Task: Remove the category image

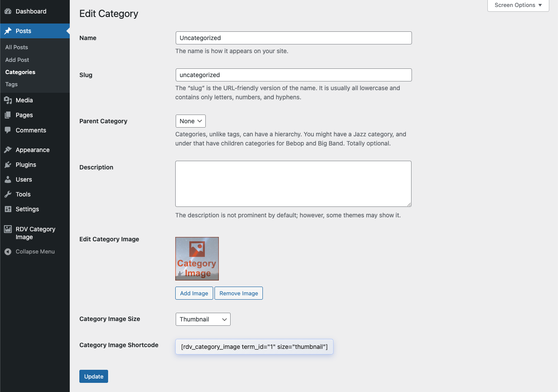Action: [238, 293]
